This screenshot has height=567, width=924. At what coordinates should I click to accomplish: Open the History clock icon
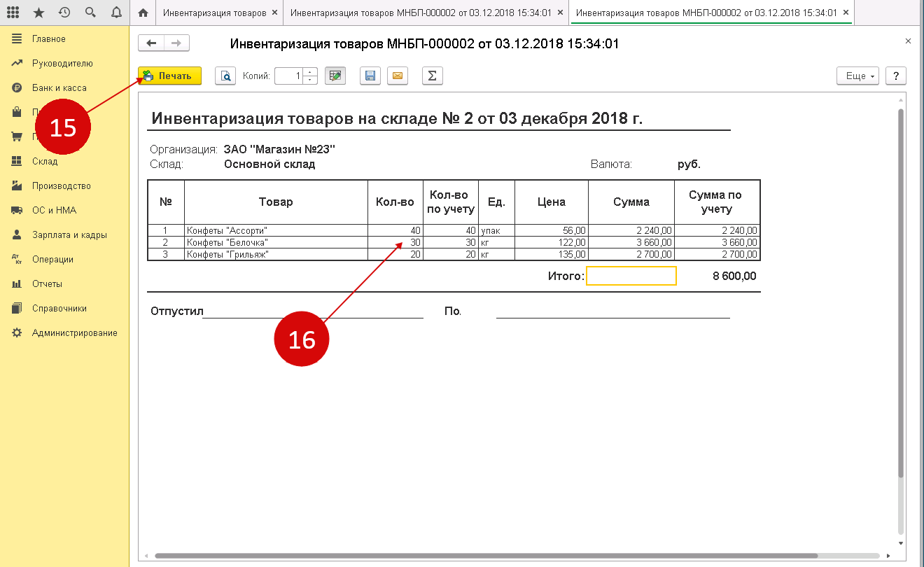(x=64, y=13)
